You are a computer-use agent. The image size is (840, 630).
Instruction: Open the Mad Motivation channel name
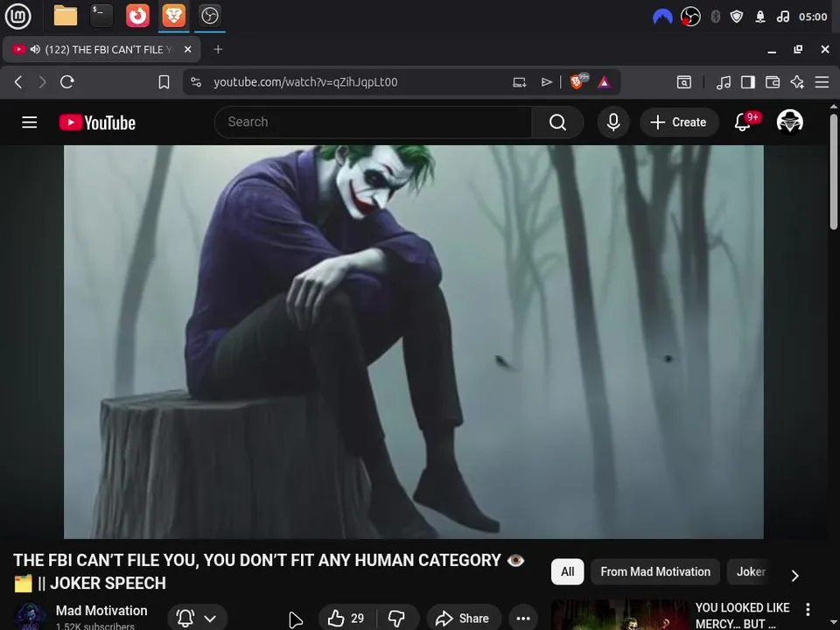[101, 610]
